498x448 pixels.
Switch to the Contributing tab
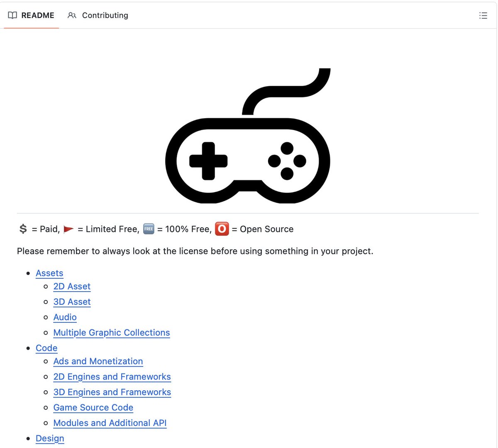click(x=98, y=15)
